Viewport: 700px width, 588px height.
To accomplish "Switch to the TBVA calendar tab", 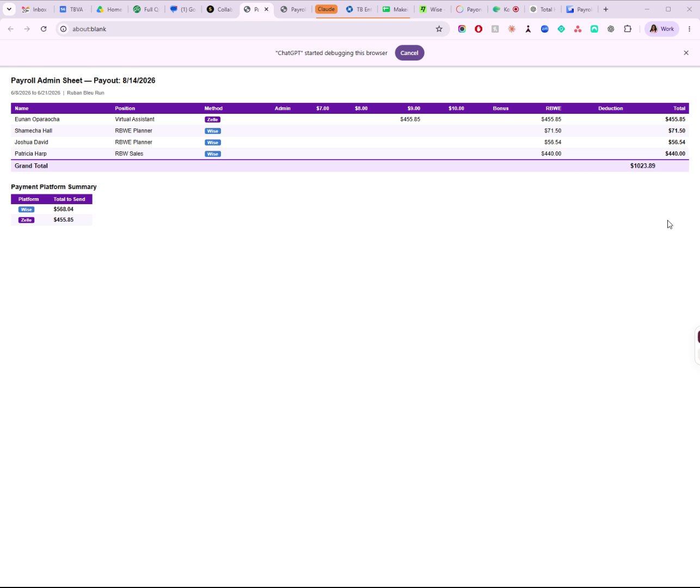I will coord(72,9).
